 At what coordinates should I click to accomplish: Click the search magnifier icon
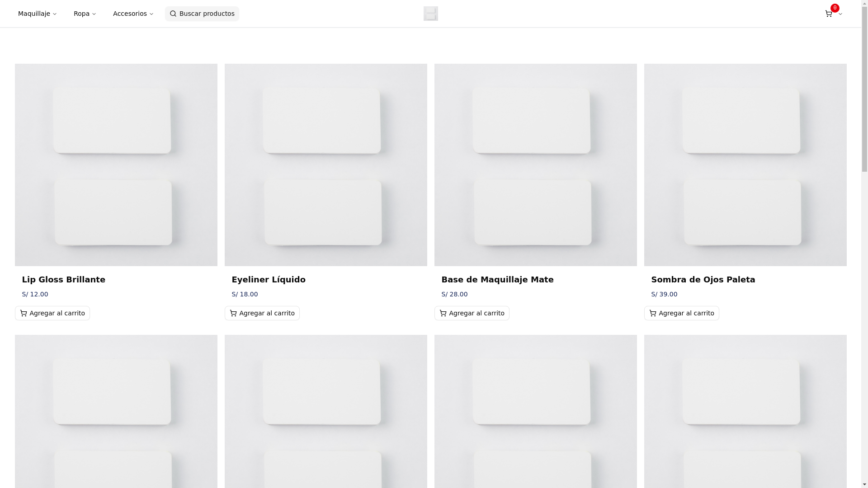(173, 14)
